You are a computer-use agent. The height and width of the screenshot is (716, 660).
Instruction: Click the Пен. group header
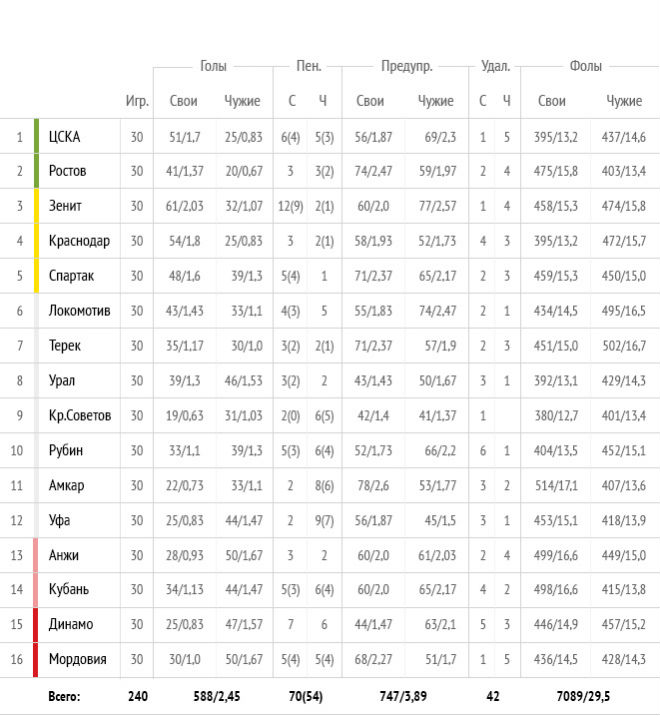coord(308,66)
